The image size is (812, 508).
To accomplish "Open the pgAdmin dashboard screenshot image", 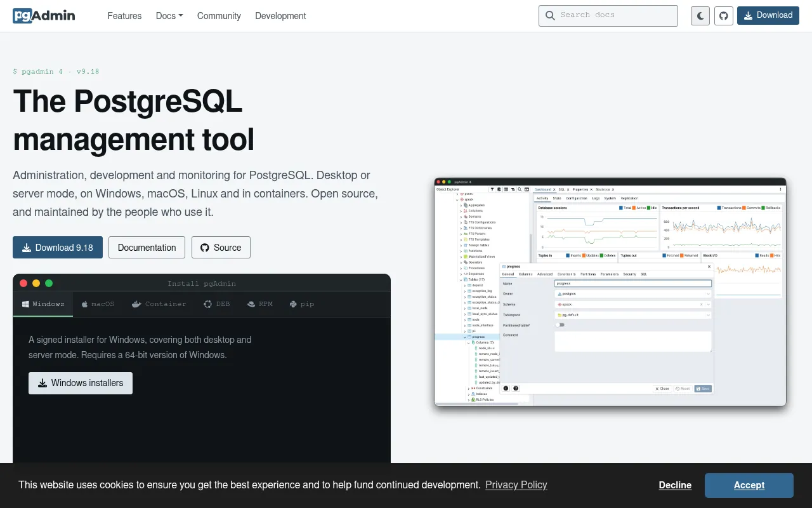I will tap(610, 291).
